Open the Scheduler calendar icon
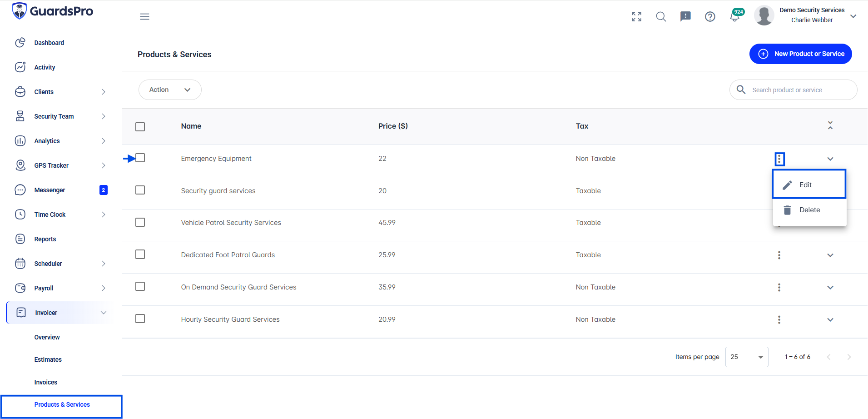The height and width of the screenshot is (419, 868). 20,264
